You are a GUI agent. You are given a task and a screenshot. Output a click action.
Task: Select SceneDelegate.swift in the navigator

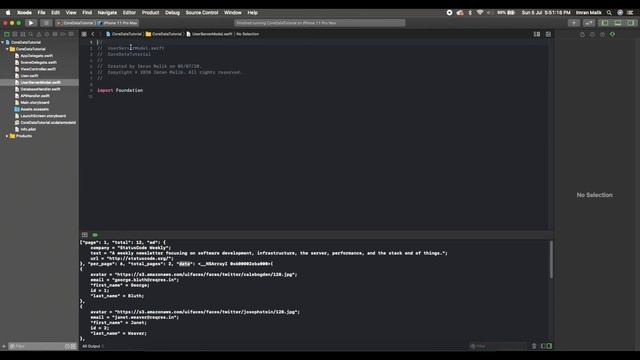[38, 62]
